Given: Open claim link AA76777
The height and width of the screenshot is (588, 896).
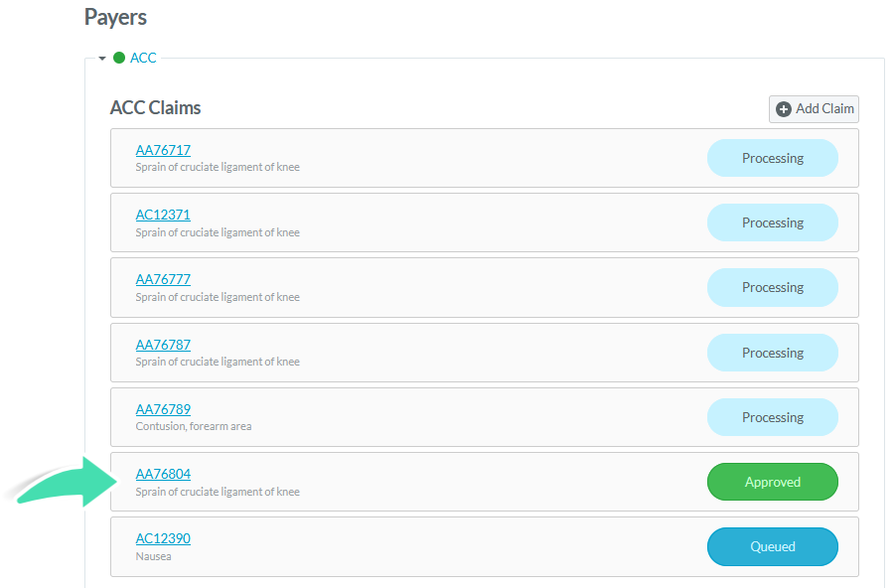Looking at the screenshot, I should pyautogui.click(x=163, y=279).
